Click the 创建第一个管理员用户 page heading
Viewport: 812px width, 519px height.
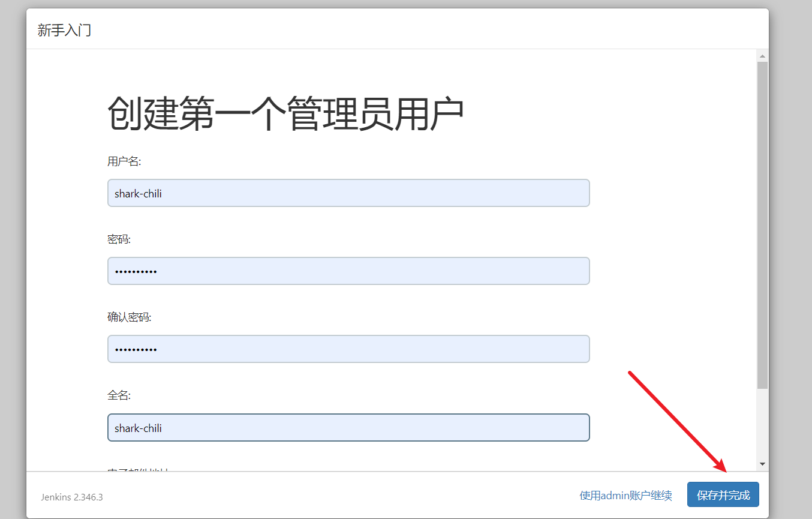(285, 112)
